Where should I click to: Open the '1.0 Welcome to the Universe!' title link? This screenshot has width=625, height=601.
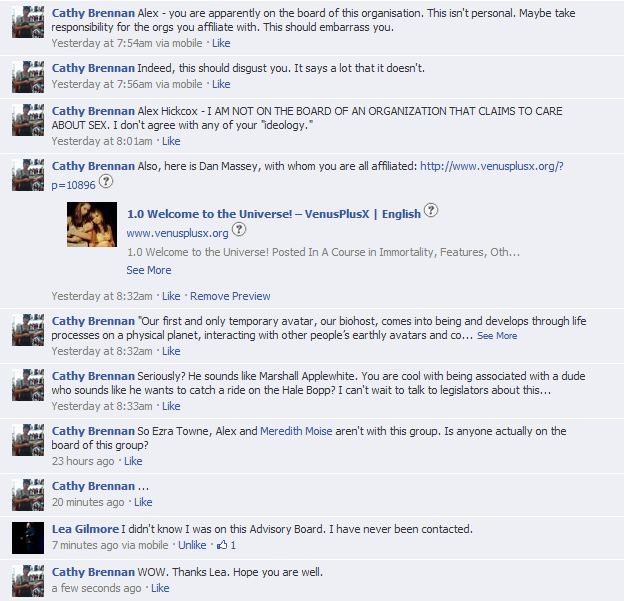point(274,214)
